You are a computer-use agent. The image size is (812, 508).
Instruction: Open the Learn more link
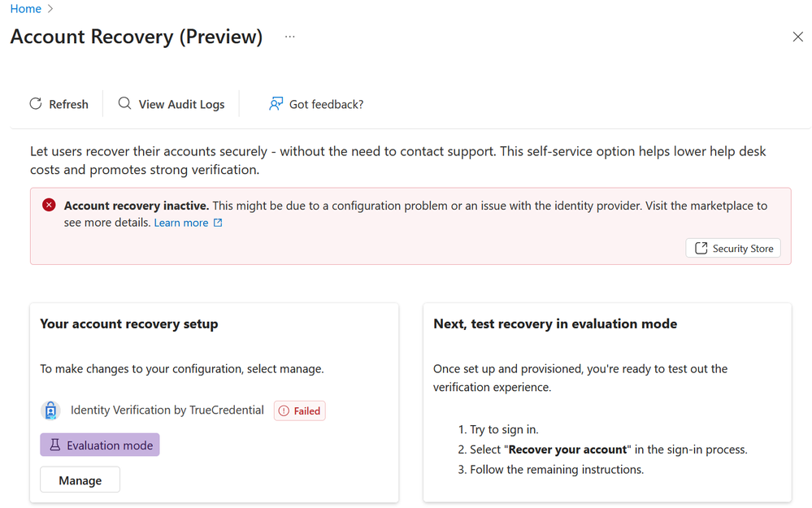181,223
